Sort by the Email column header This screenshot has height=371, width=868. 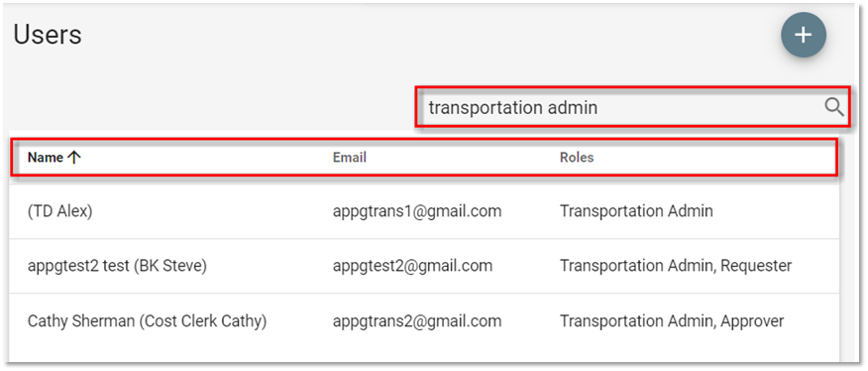pyautogui.click(x=350, y=158)
